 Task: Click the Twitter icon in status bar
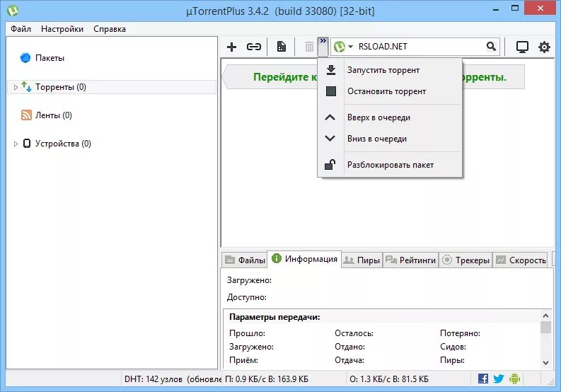[x=498, y=379]
